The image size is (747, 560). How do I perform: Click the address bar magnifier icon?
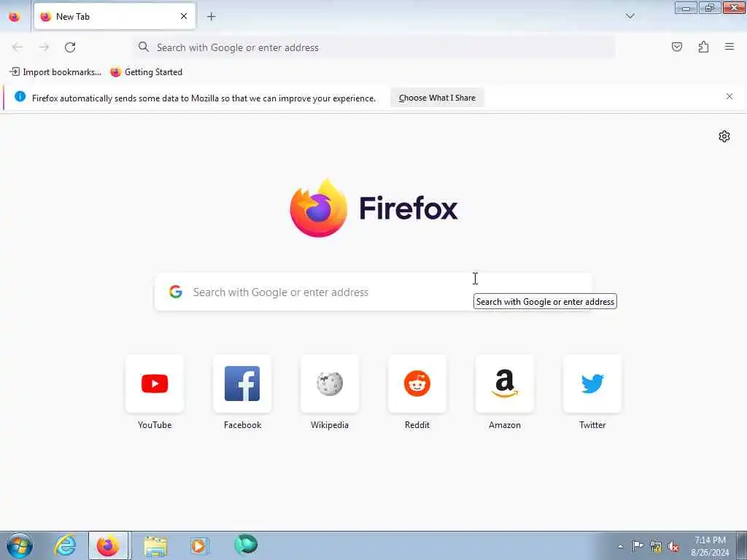tap(144, 47)
